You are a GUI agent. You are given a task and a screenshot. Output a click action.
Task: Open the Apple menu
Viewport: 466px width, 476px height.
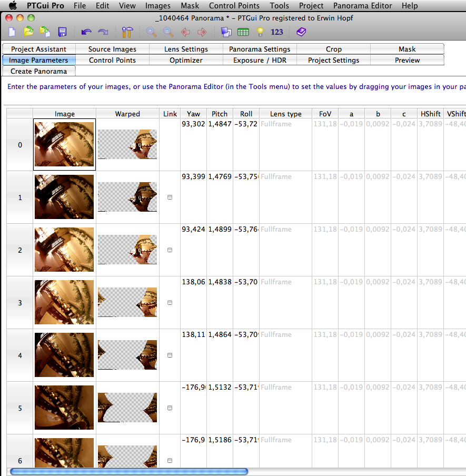tap(13, 5)
